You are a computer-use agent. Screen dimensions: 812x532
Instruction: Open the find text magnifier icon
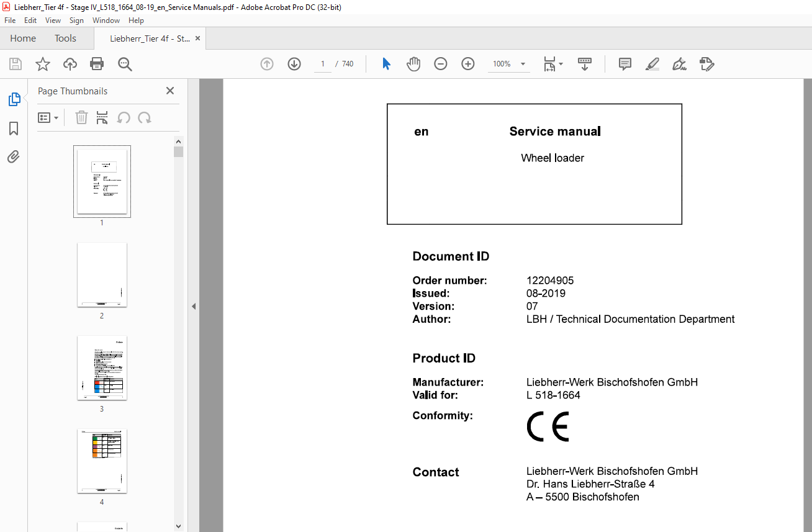click(125, 64)
